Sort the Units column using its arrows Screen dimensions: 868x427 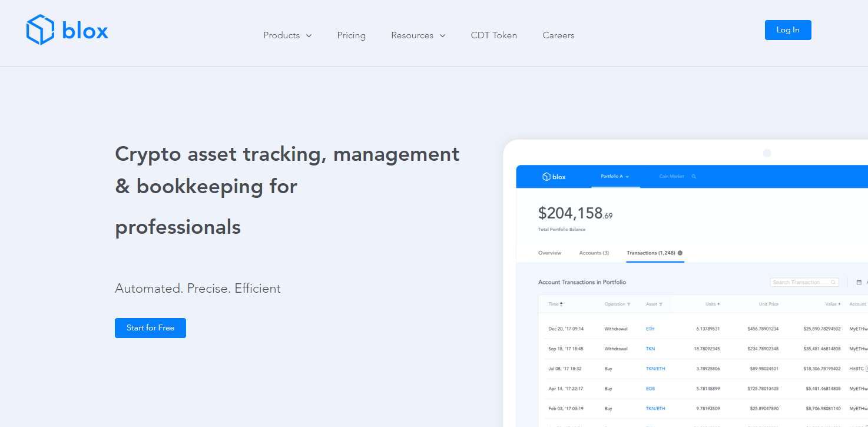718,304
